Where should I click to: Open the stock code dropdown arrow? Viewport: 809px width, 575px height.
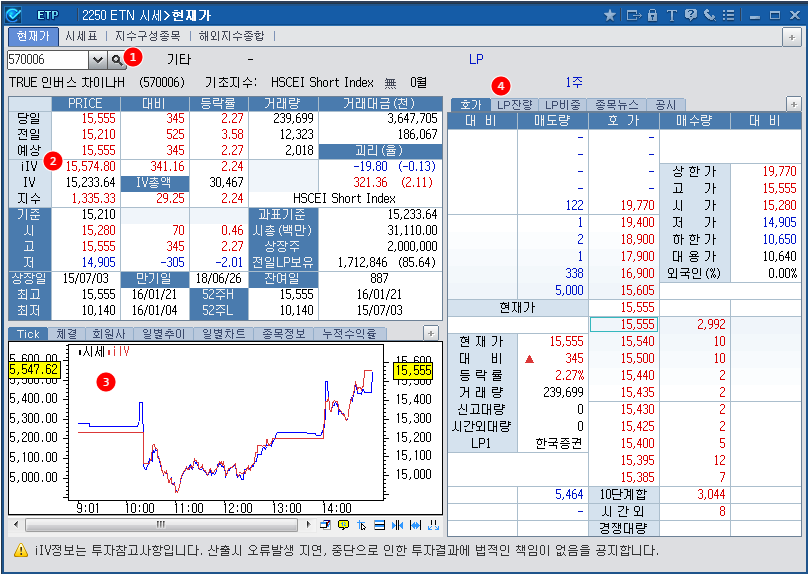97,60
